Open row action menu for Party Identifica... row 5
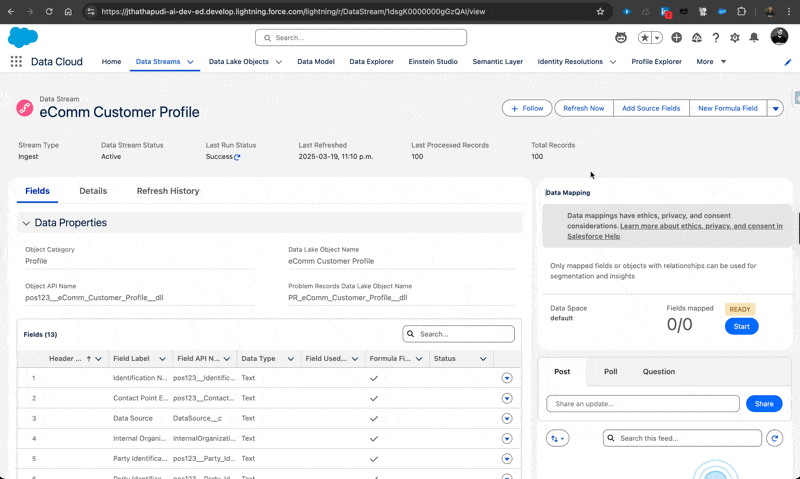Viewport: 800px width, 479px height. point(507,459)
